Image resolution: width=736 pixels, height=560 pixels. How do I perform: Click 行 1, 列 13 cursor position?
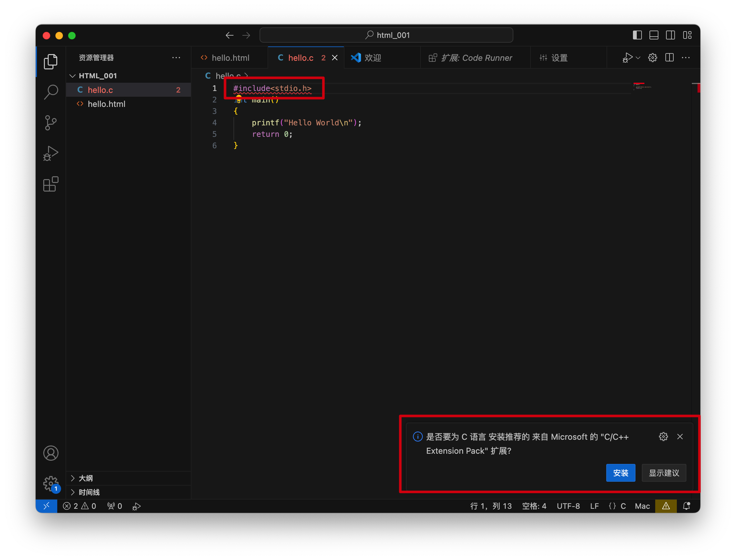click(x=490, y=506)
